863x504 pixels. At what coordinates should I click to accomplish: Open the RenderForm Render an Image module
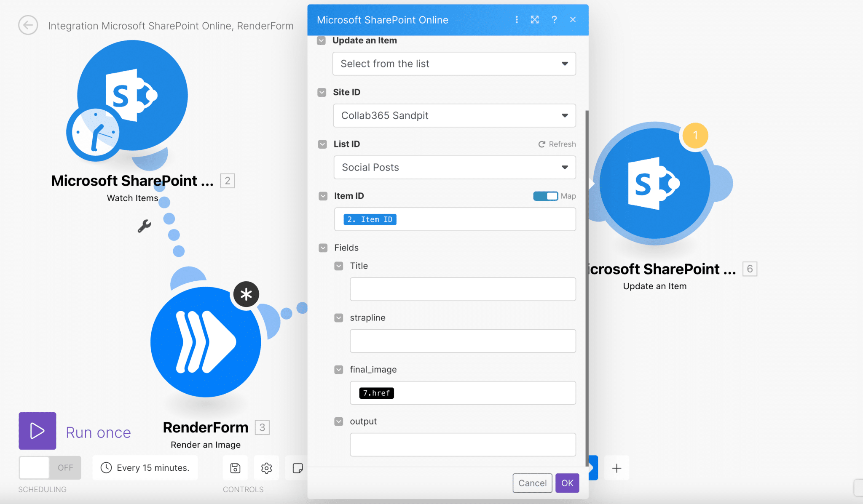[205, 342]
